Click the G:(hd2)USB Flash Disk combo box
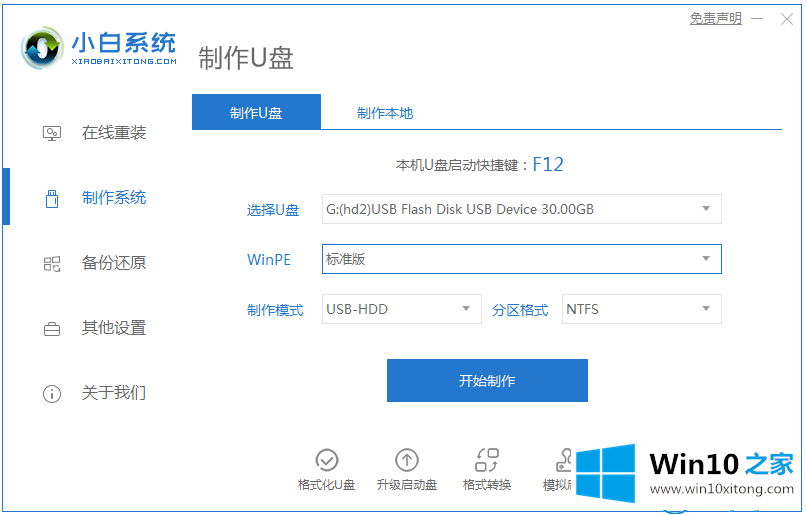806x515 pixels. [x=522, y=209]
